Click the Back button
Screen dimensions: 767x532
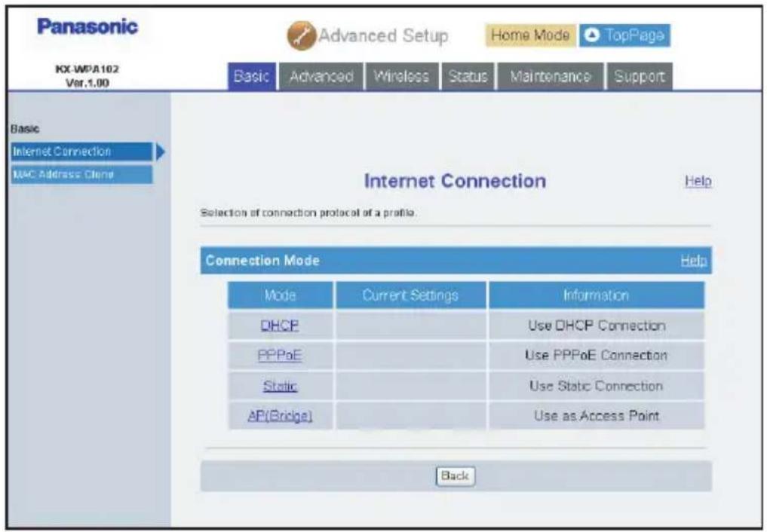pos(455,475)
